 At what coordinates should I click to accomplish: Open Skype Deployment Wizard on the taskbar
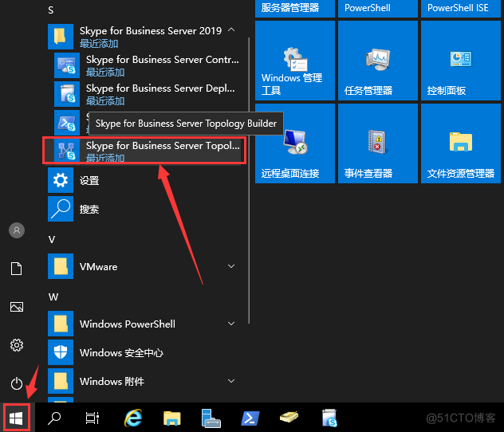(x=329, y=418)
